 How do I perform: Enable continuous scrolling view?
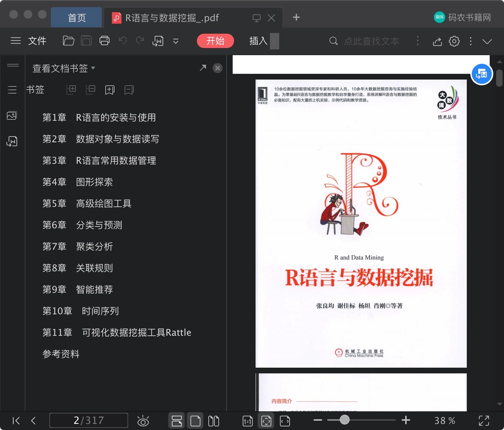click(177, 421)
